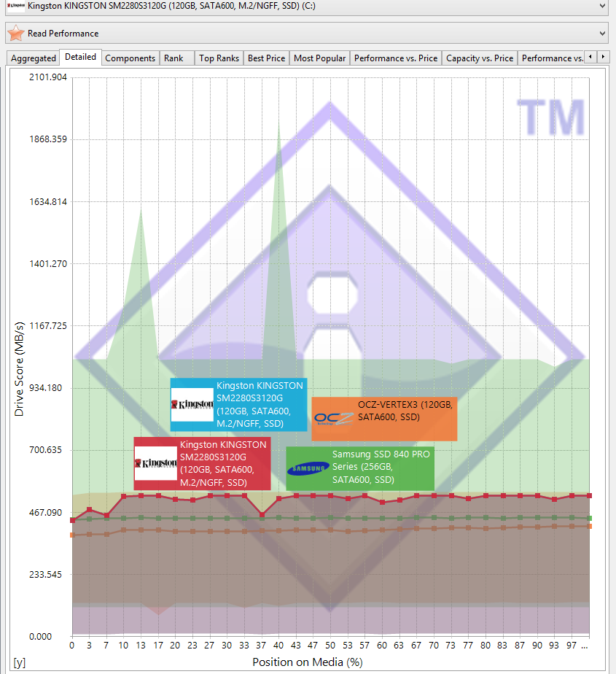Open the Most Popular tab
616x674 pixels.
(319, 58)
